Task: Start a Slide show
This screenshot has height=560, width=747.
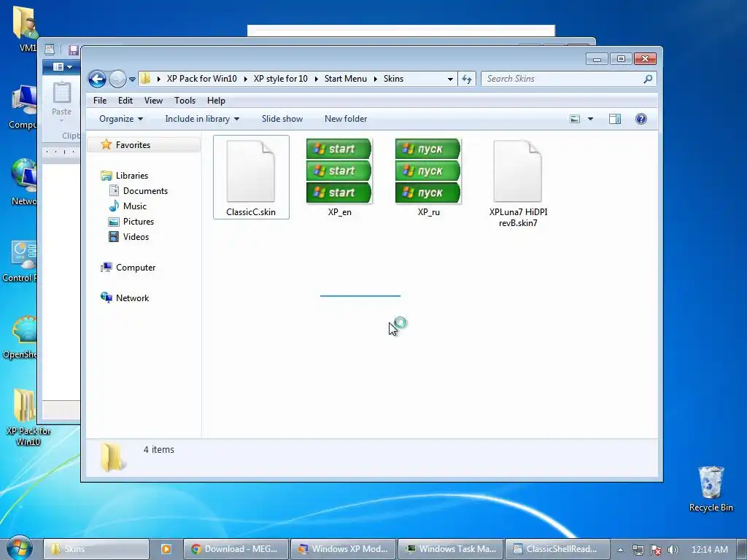Action: (282, 119)
